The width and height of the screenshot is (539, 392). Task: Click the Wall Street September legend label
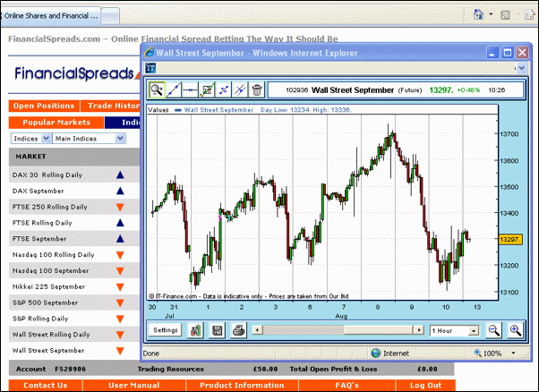(218, 110)
